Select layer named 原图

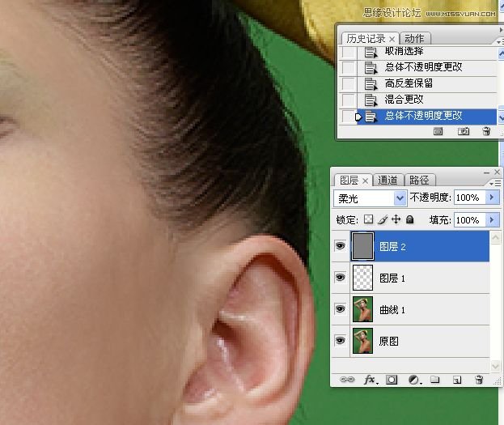coord(389,341)
